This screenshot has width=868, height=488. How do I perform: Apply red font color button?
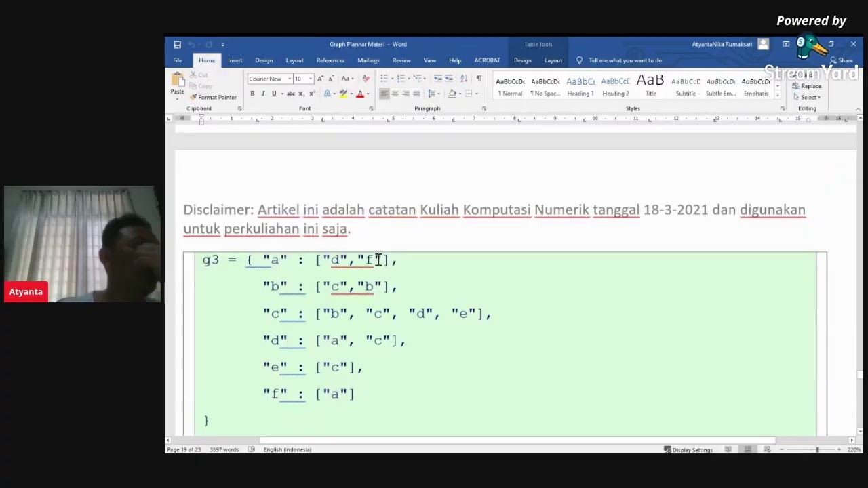[360, 94]
